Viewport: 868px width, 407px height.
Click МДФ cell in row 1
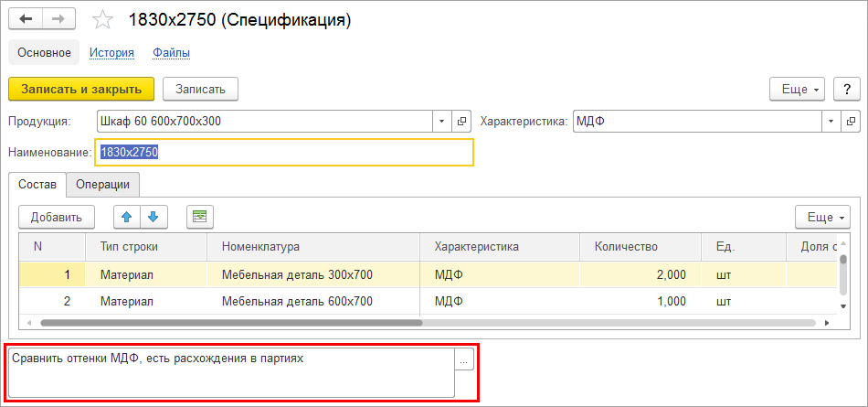[500, 274]
